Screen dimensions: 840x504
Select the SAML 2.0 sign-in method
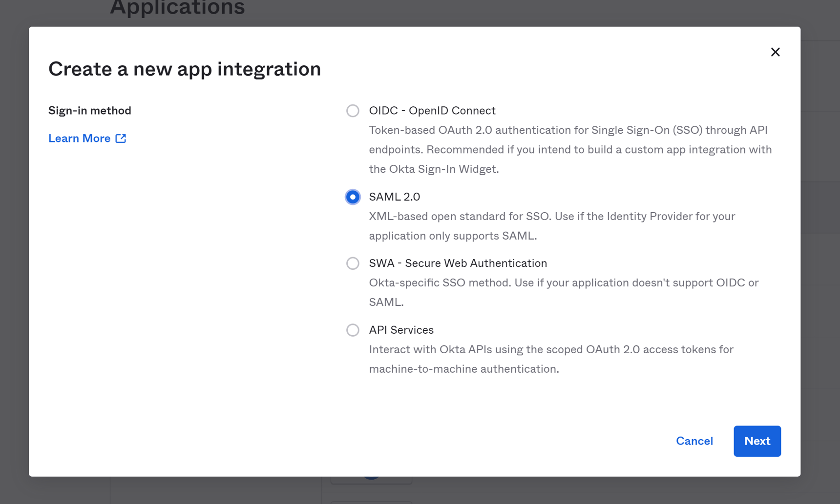coord(353,197)
